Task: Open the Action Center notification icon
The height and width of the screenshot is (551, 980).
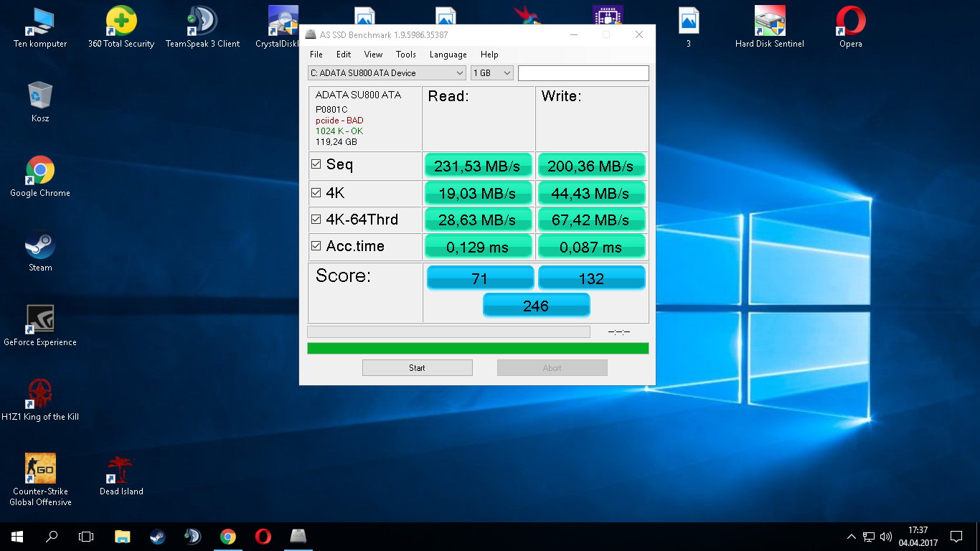Action: tap(956, 537)
